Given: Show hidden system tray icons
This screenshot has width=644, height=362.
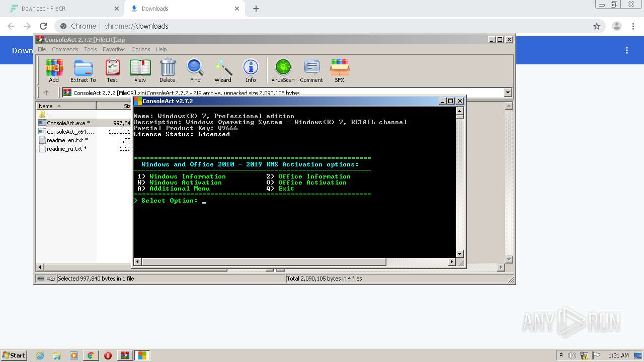Looking at the screenshot, I should coord(561,355).
